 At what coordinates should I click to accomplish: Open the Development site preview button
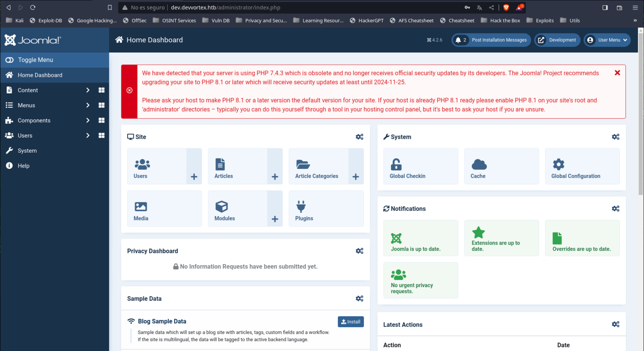point(557,40)
